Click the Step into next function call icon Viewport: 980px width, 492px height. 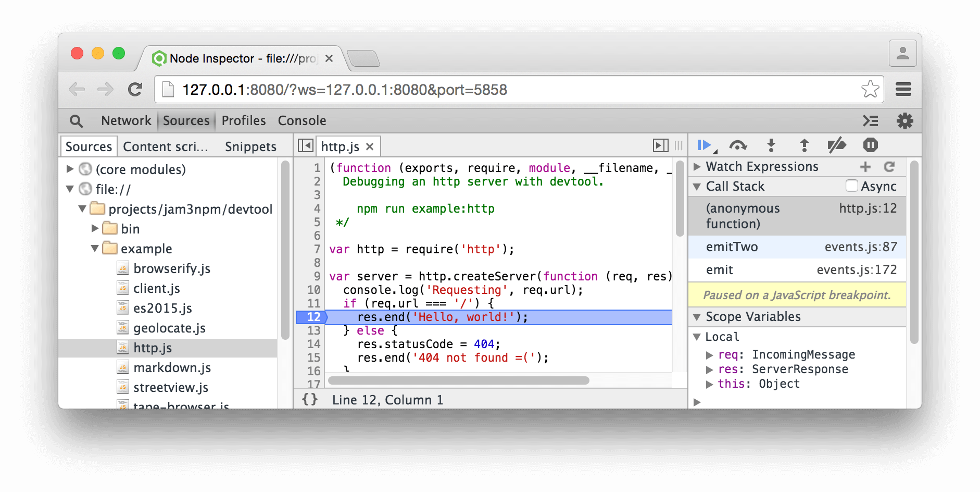(x=771, y=146)
